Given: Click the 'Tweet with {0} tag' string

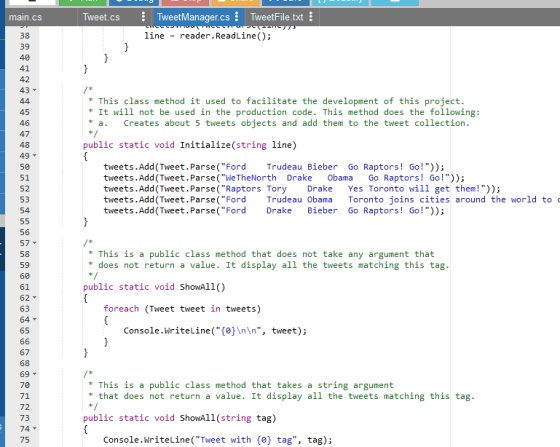Looking at the screenshot, I should pos(246,440).
